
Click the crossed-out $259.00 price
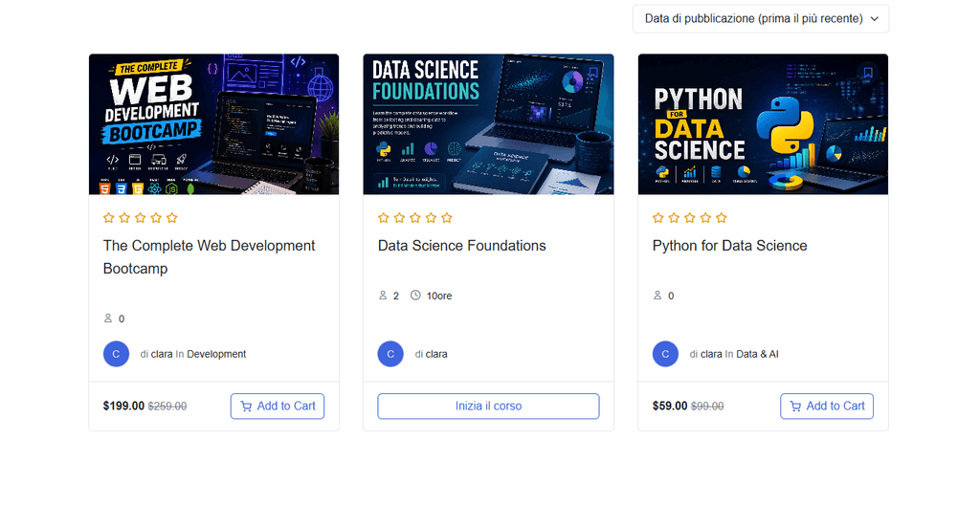coord(167,406)
